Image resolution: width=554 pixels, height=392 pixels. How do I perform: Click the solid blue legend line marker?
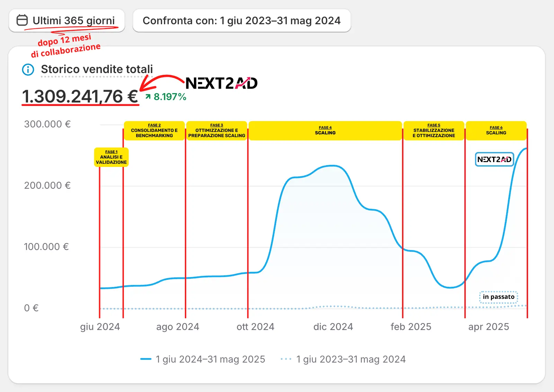click(x=146, y=359)
